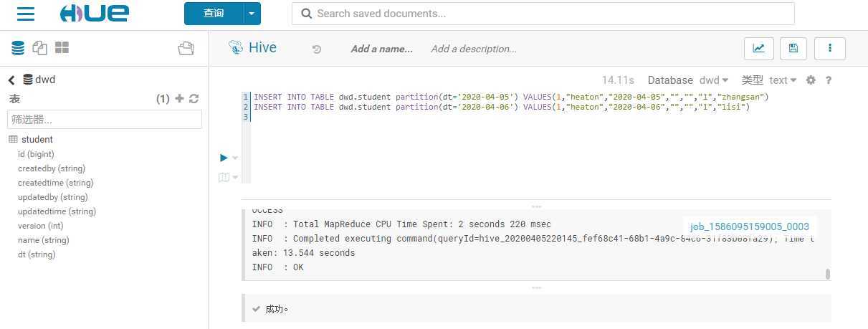
Task: Go back from dwd database
Action: pyautogui.click(x=11, y=80)
